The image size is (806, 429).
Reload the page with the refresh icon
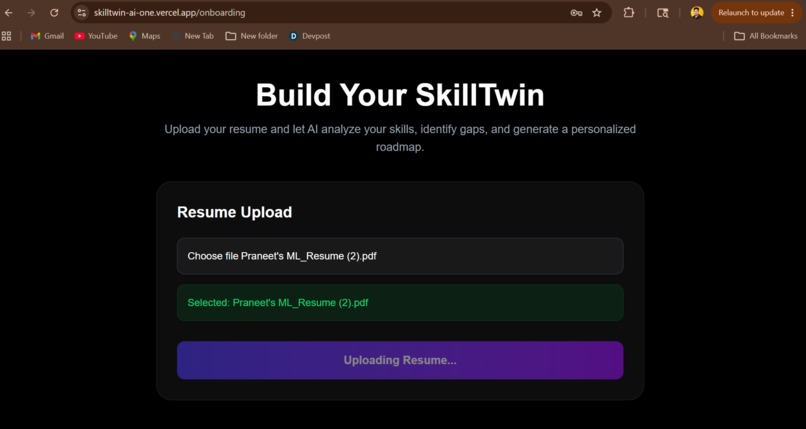point(54,13)
